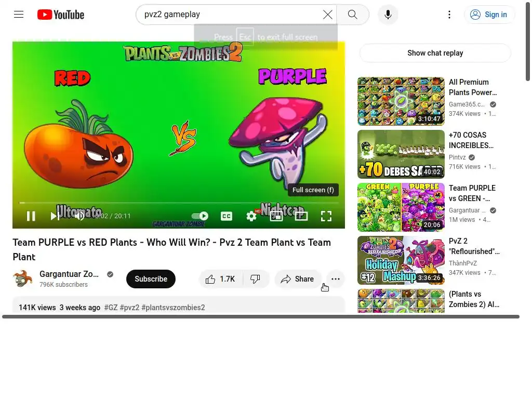
Task: Share the video
Action: tap(298, 279)
